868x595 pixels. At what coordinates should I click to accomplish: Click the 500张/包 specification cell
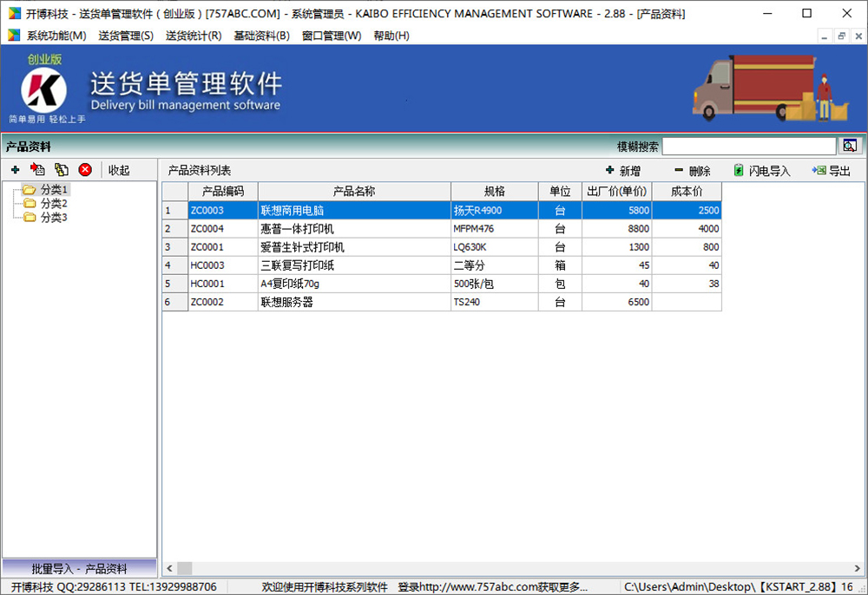495,283
